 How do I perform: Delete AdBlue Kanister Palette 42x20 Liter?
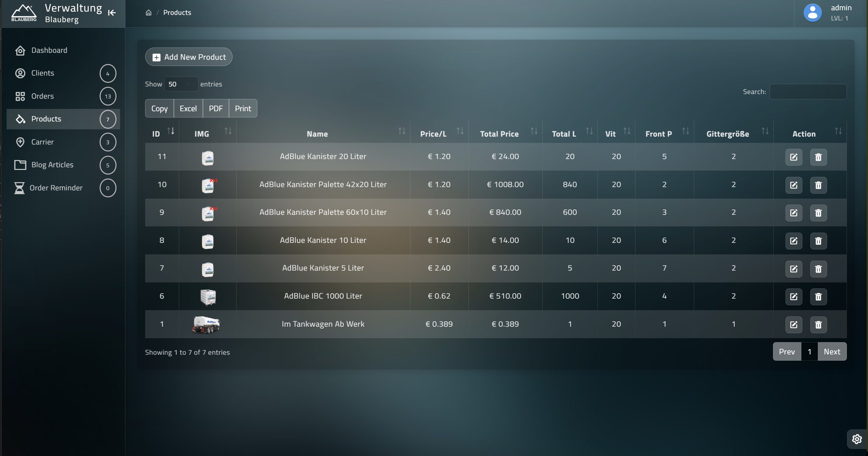[818, 185]
